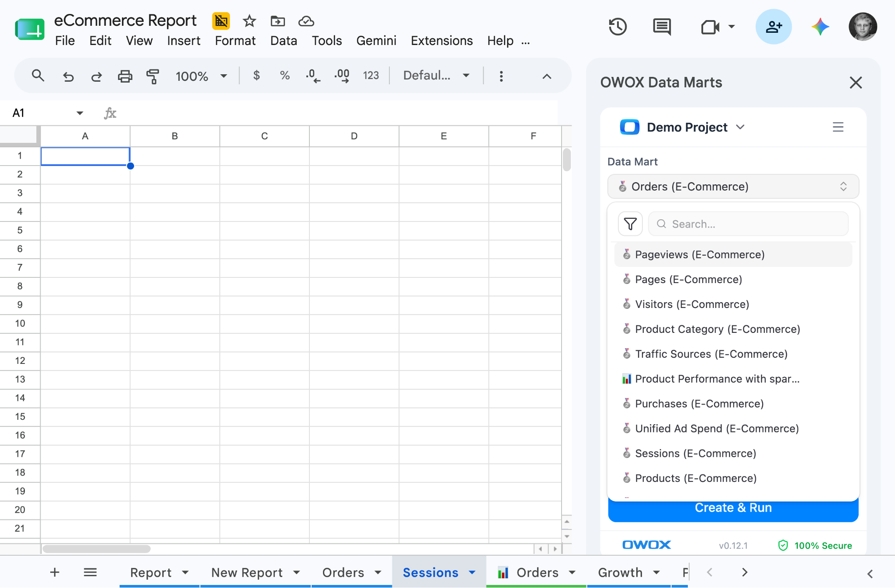Open the Orders (E-Commerce) Data Mart dropdown
895x588 pixels.
[733, 187]
